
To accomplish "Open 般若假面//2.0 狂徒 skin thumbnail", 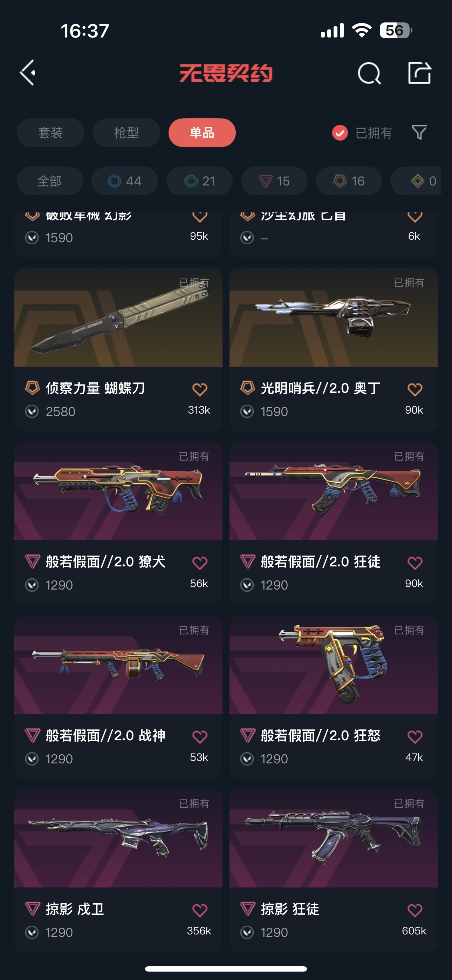I will click(x=333, y=491).
